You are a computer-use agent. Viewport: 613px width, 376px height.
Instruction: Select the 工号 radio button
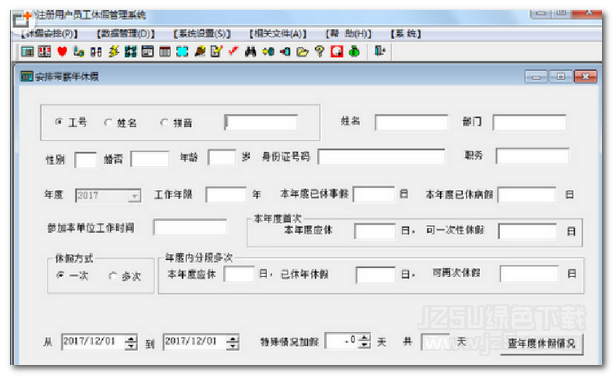point(59,122)
